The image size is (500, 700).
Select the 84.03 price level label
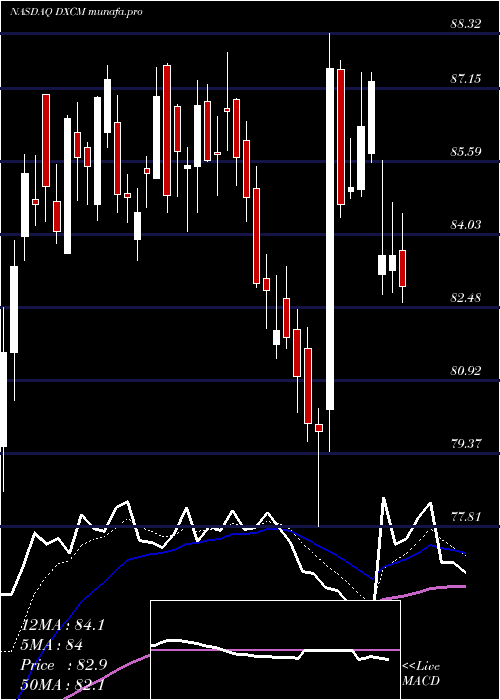coord(466,225)
